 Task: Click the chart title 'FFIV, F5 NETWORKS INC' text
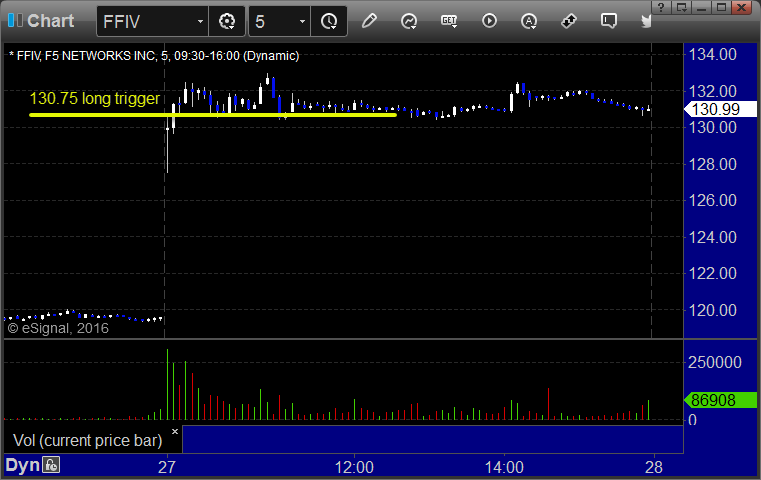pos(85,56)
